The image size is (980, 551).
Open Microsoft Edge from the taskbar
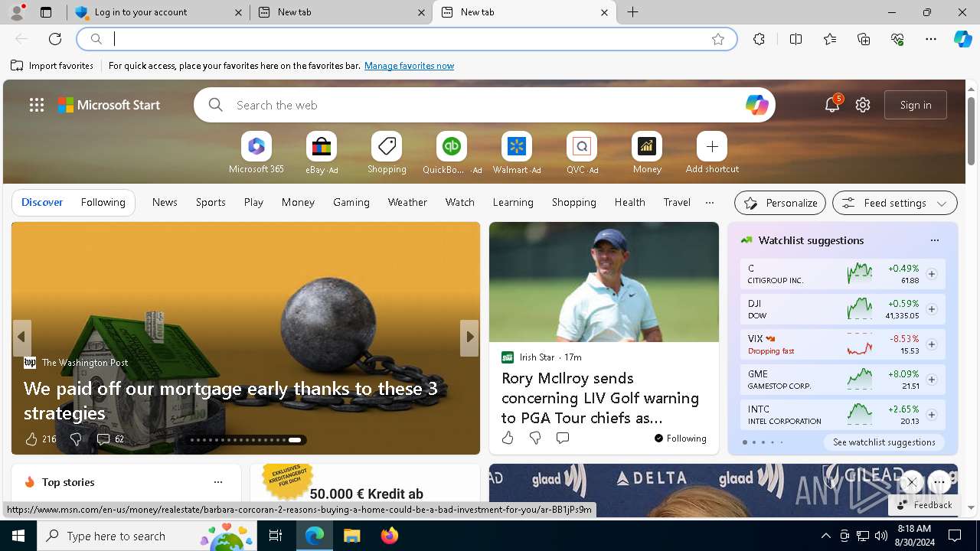pos(315,536)
